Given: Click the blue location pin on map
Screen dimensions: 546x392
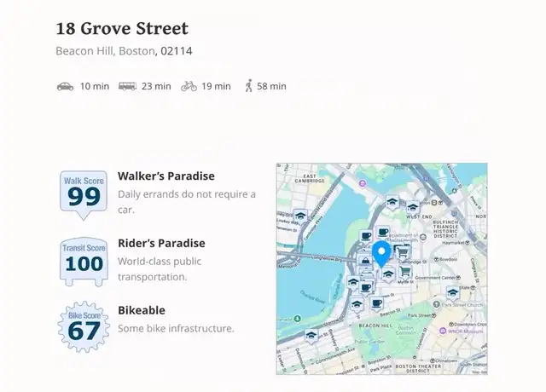Looking at the screenshot, I should 381,254.
